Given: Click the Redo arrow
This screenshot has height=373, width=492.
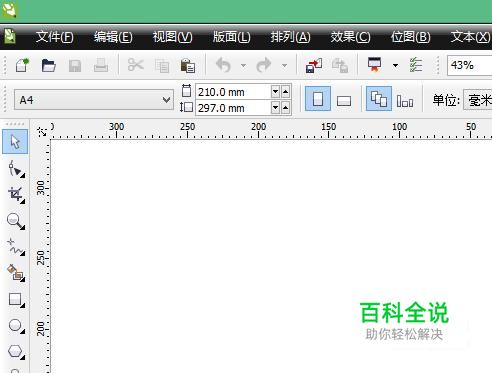Looking at the screenshot, I should tap(264, 65).
